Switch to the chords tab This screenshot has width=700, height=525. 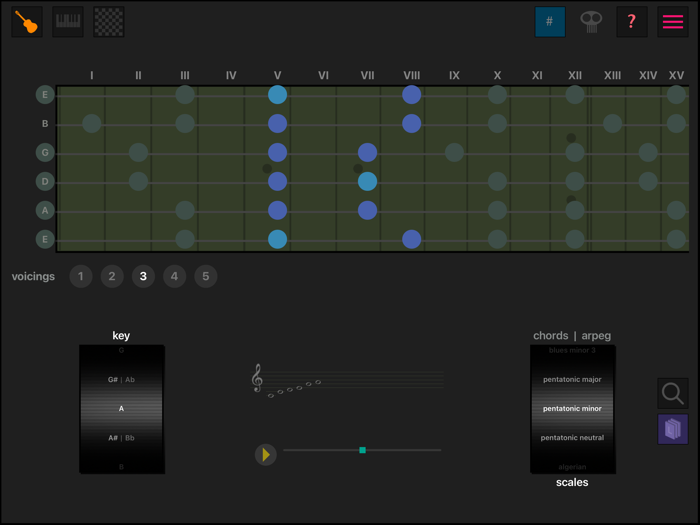pos(550,336)
